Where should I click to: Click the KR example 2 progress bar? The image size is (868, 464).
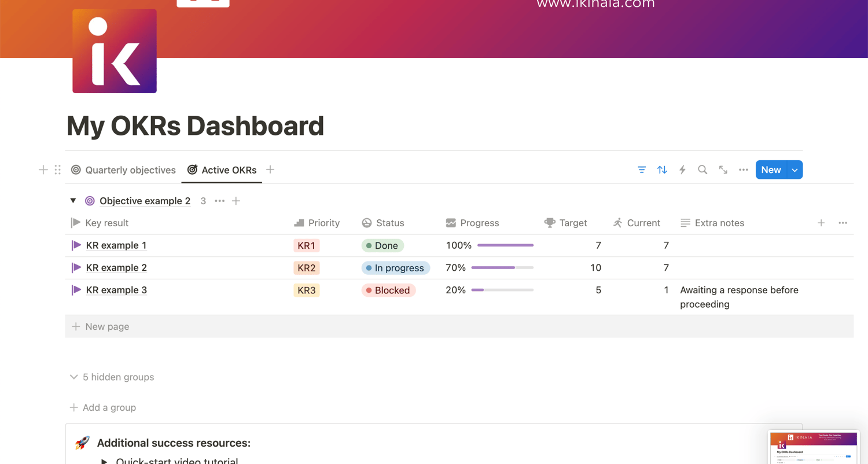tap(502, 268)
